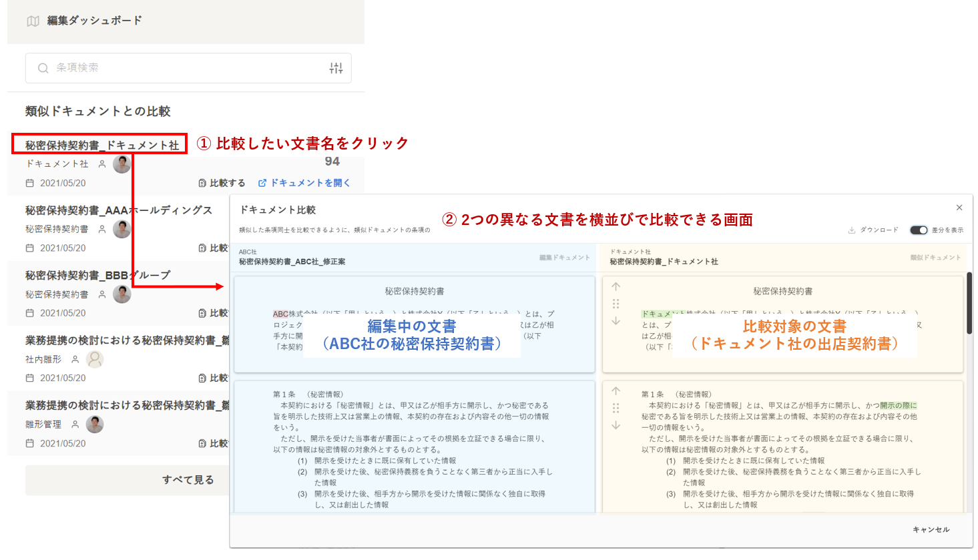Toggle the 差分を表示 switch
The width and height of the screenshot is (978, 560).
pos(919,230)
